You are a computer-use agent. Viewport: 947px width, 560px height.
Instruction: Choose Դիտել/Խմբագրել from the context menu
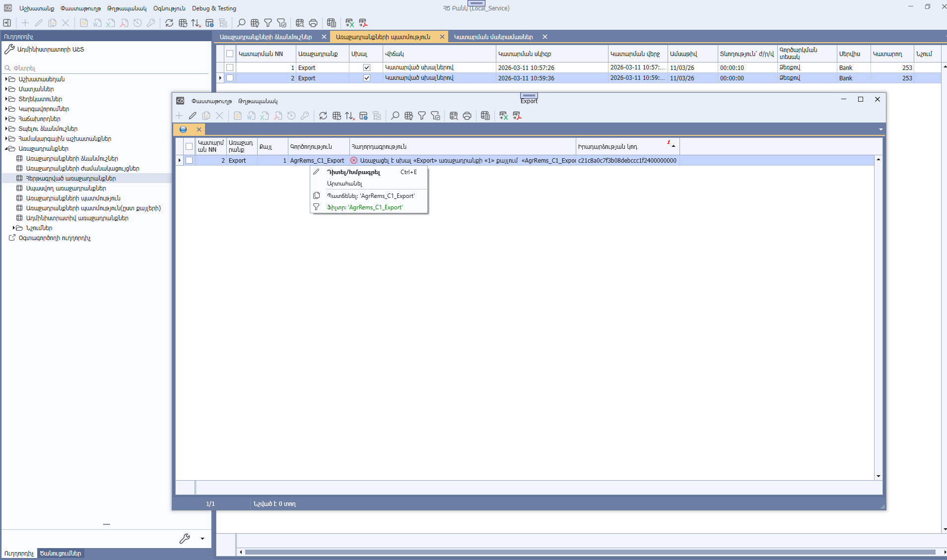point(353,172)
